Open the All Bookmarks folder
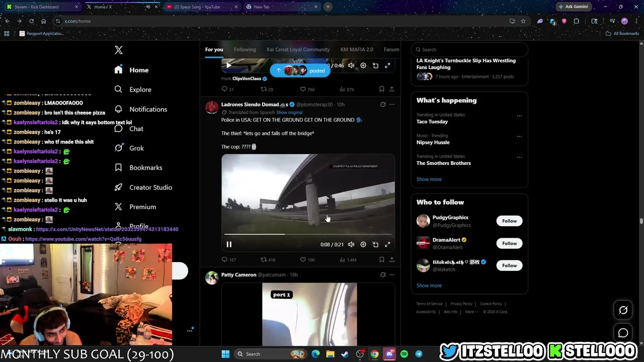The height and width of the screenshot is (362, 644). [x=622, y=33]
